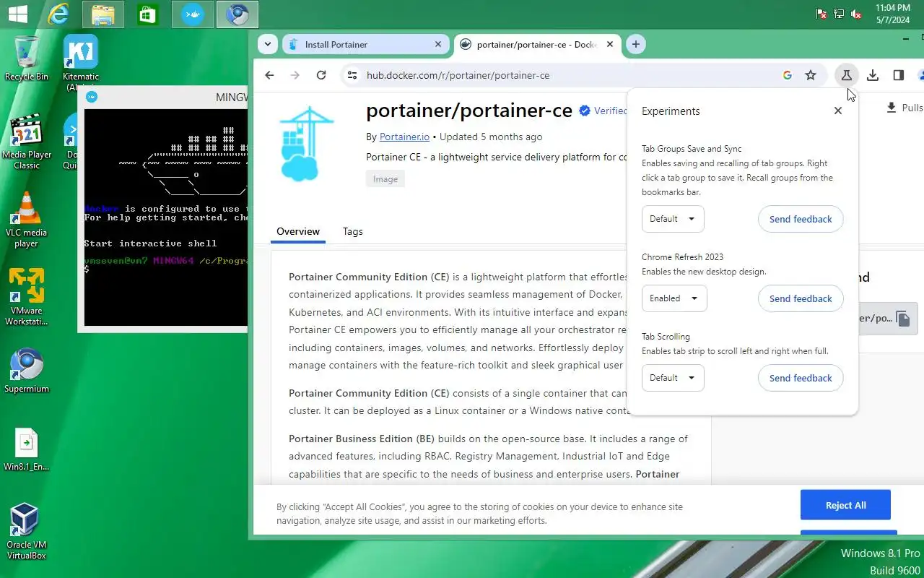This screenshot has height=578, width=924.
Task: Click the portainer/portainer-ce page title
Action: click(x=469, y=111)
